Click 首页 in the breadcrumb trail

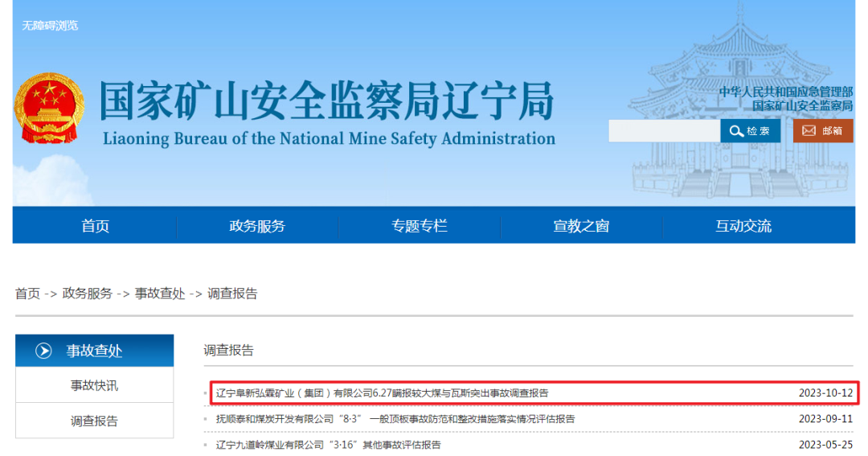click(x=27, y=294)
